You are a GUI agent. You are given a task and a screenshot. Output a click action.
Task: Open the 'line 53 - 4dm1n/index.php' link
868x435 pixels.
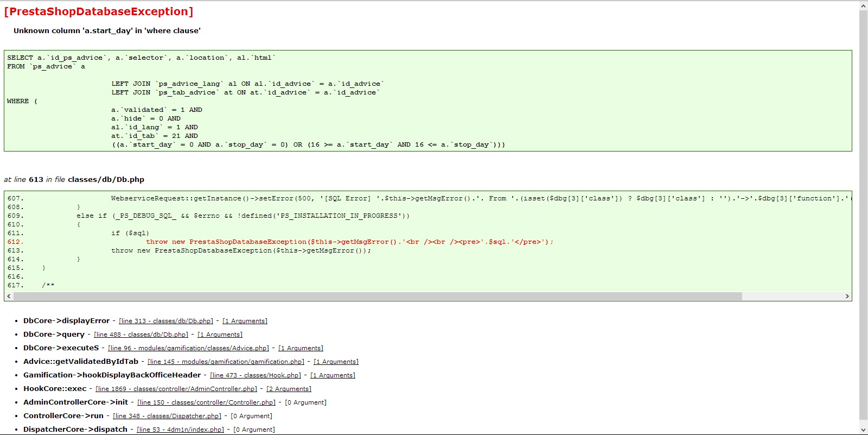(x=180, y=430)
